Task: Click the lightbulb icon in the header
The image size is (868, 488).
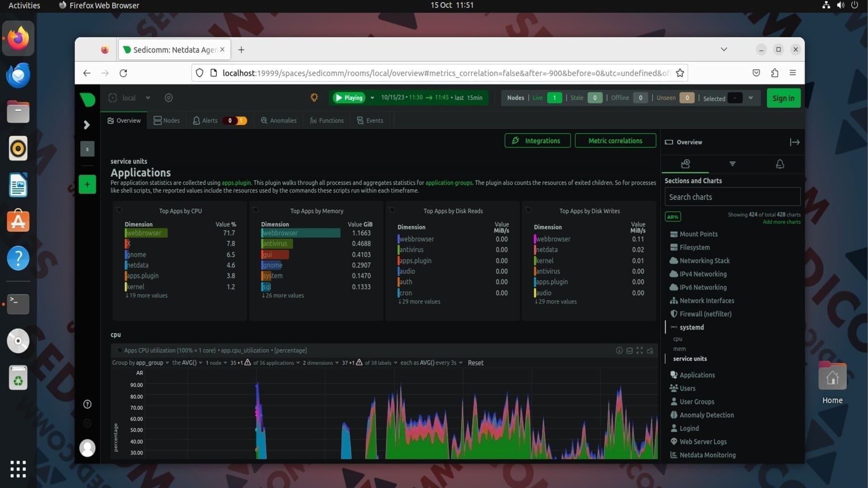Action: [x=314, y=98]
